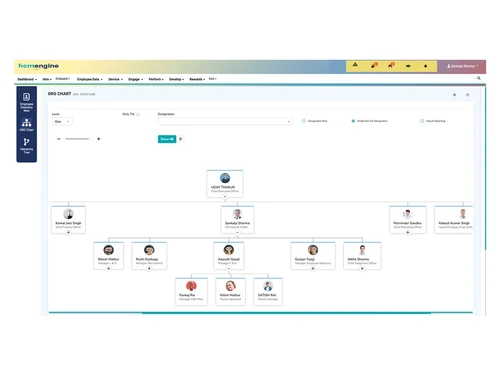Click the home icon beside the star

pos(467,95)
